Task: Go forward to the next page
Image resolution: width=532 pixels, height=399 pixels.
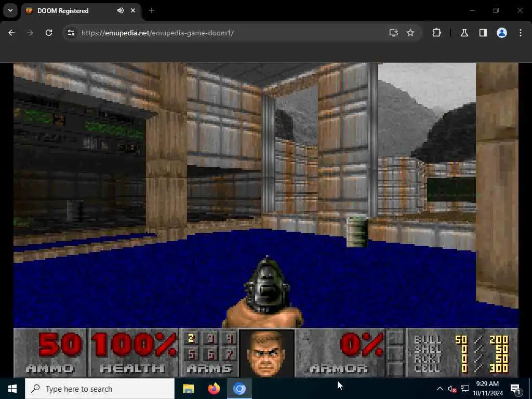Action: [30, 33]
